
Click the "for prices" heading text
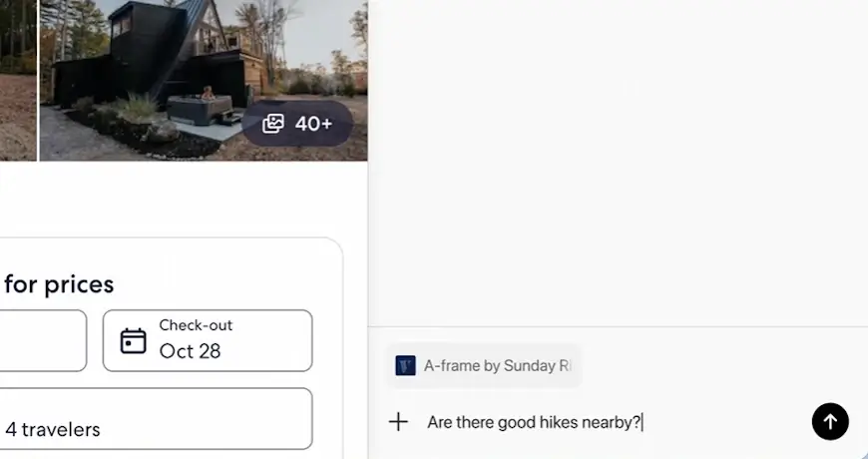[x=59, y=284]
